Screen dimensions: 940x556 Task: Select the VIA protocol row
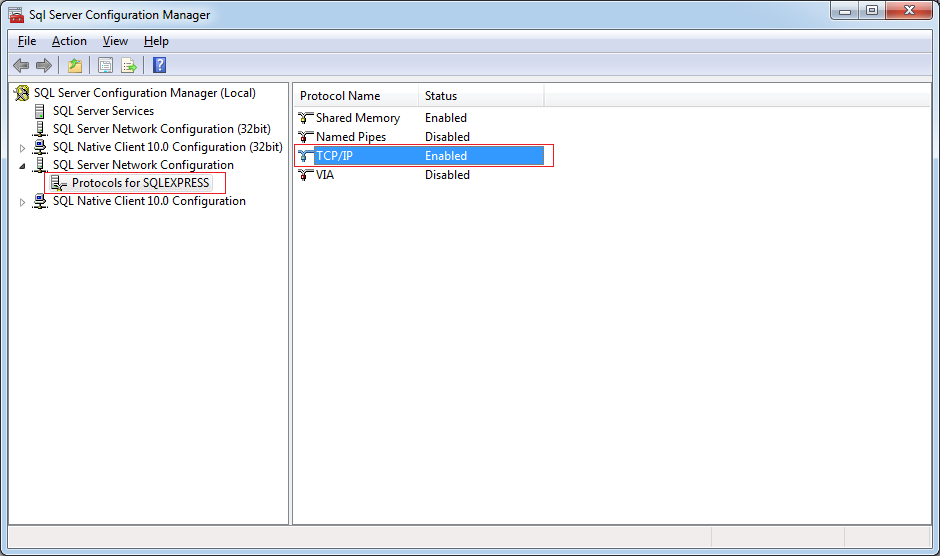pyautogui.click(x=419, y=175)
